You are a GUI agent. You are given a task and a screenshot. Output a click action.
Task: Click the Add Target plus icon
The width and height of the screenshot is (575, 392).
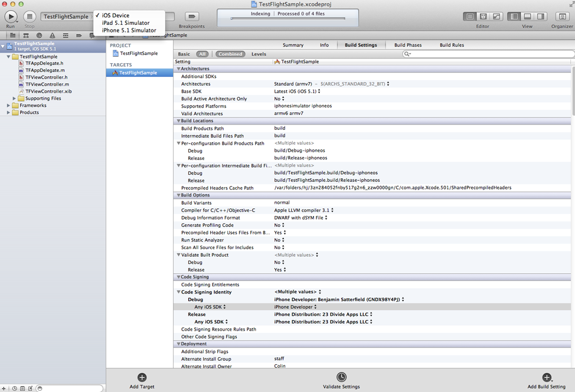(x=142, y=377)
